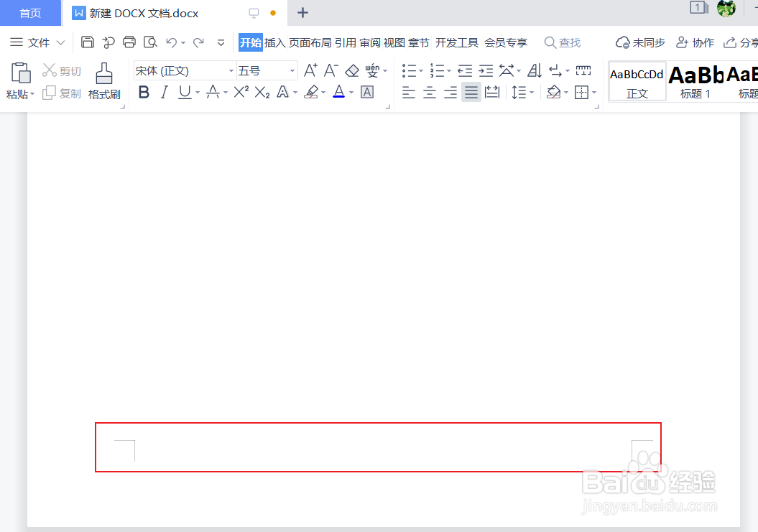Click the 查找 search field
The image size is (758, 532).
[x=563, y=42]
